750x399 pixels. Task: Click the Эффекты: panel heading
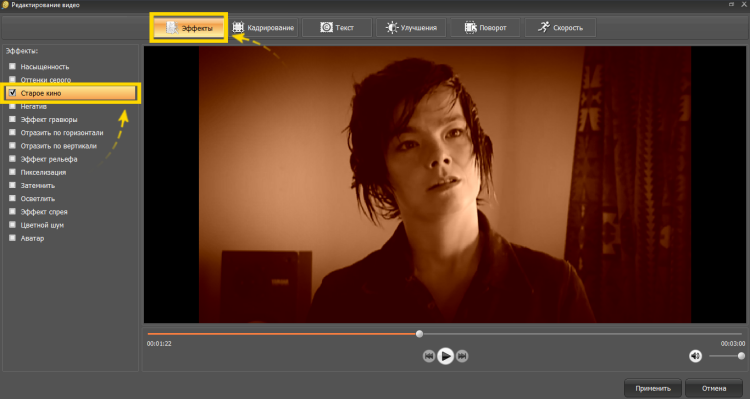pos(22,51)
